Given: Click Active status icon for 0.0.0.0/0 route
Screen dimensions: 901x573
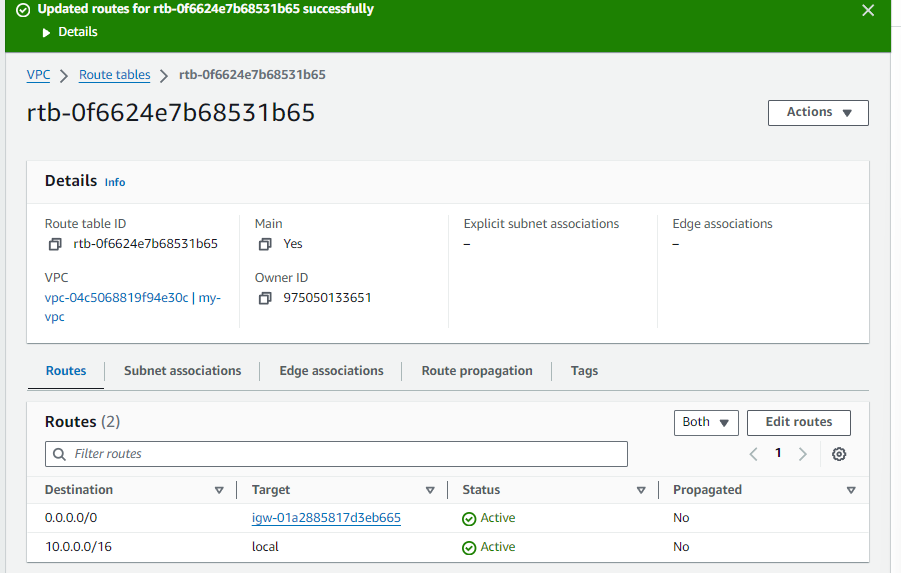Looking at the screenshot, I should coord(469,518).
